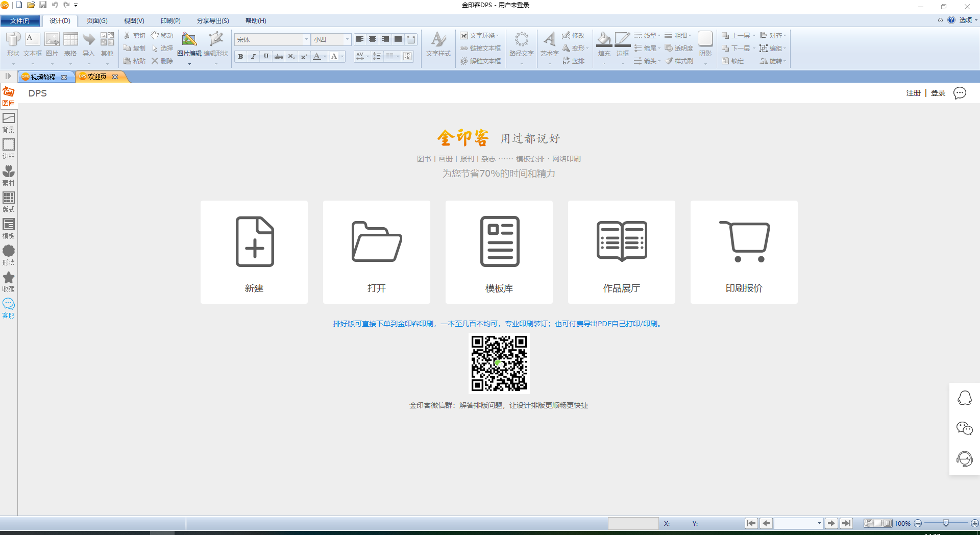Click the 打开 open file card
The width and height of the screenshot is (980, 535).
377,252
